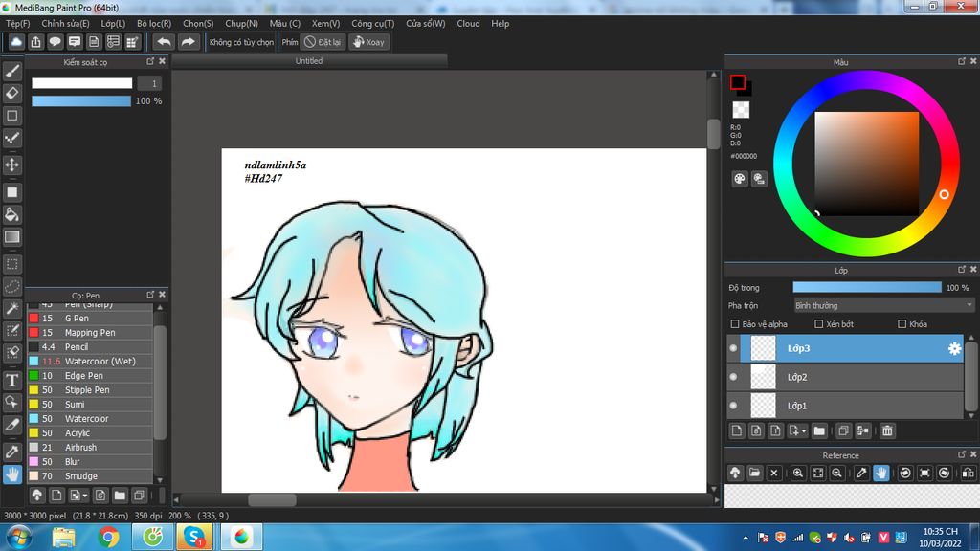Enable the Bảo vệ alpha checkbox
Screen dimensions: 980x551
tap(735, 324)
